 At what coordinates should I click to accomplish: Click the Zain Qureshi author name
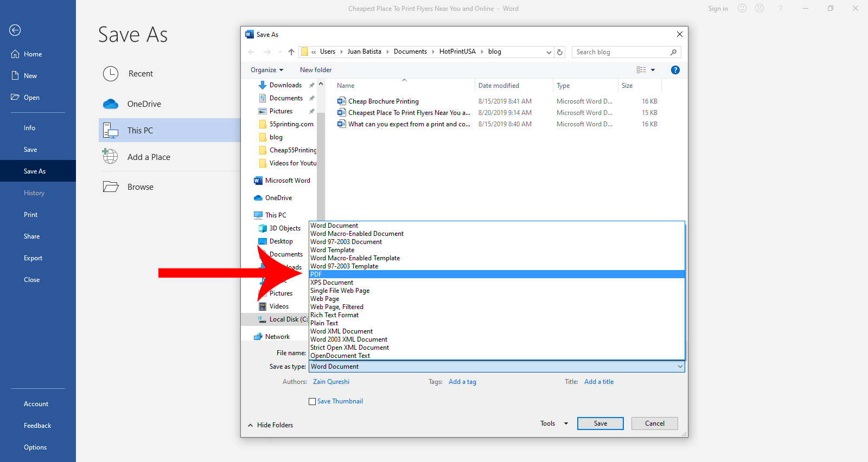click(x=331, y=382)
